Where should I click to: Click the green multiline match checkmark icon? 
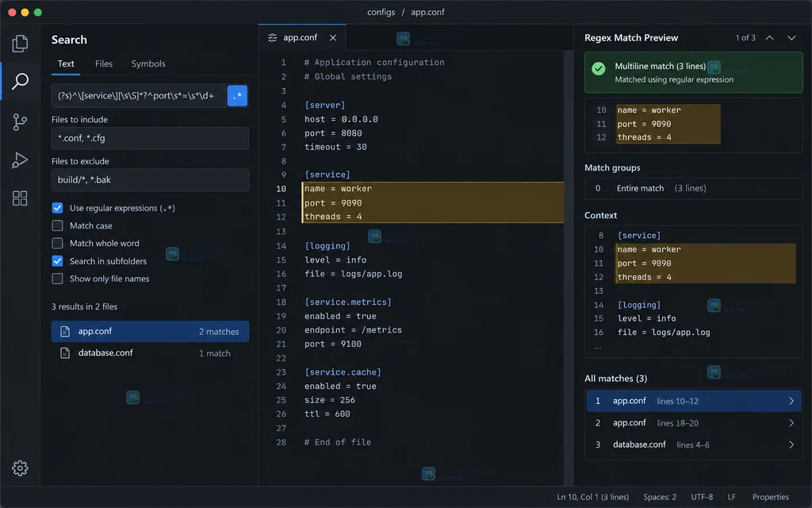point(599,68)
